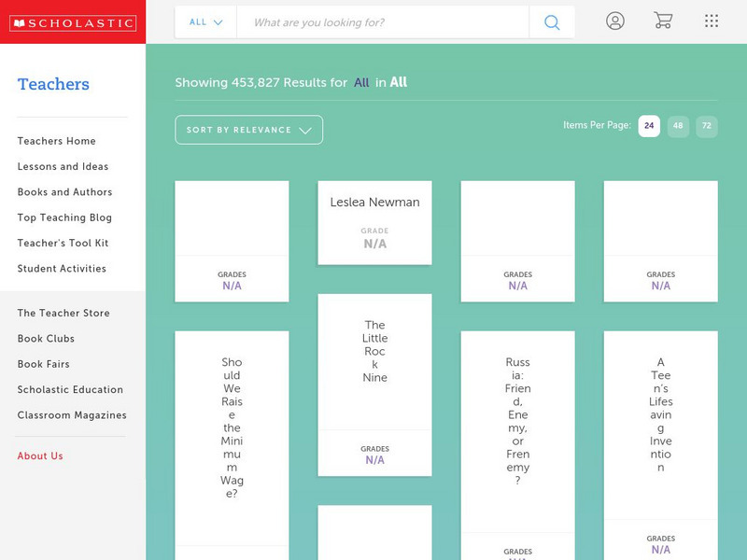Open Student Activities
The image size is (747, 560).
pyautogui.click(x=62, y=269)
